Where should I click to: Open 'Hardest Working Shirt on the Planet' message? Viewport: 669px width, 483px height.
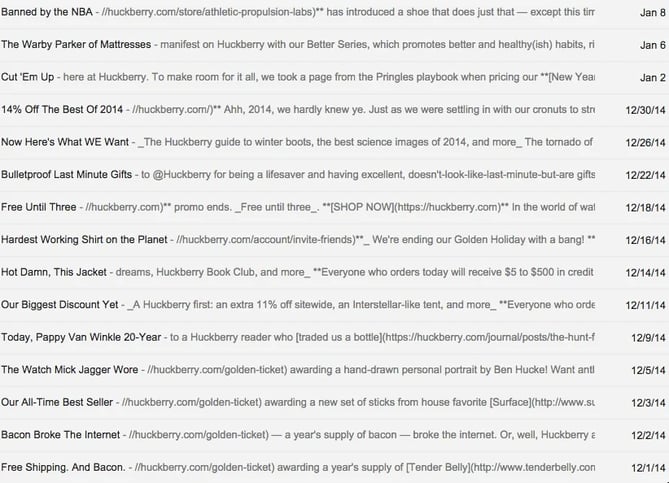pyautogui.click(x=86, y=240)
